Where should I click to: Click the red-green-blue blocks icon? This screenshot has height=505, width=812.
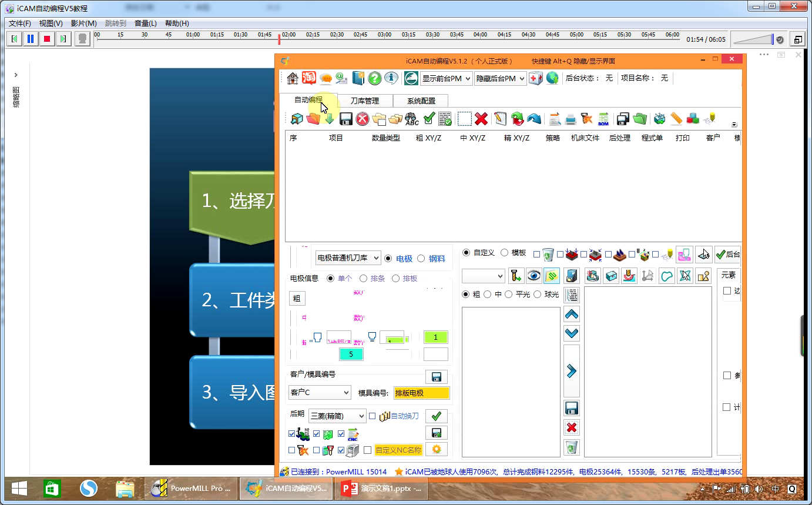click(693, 119)
